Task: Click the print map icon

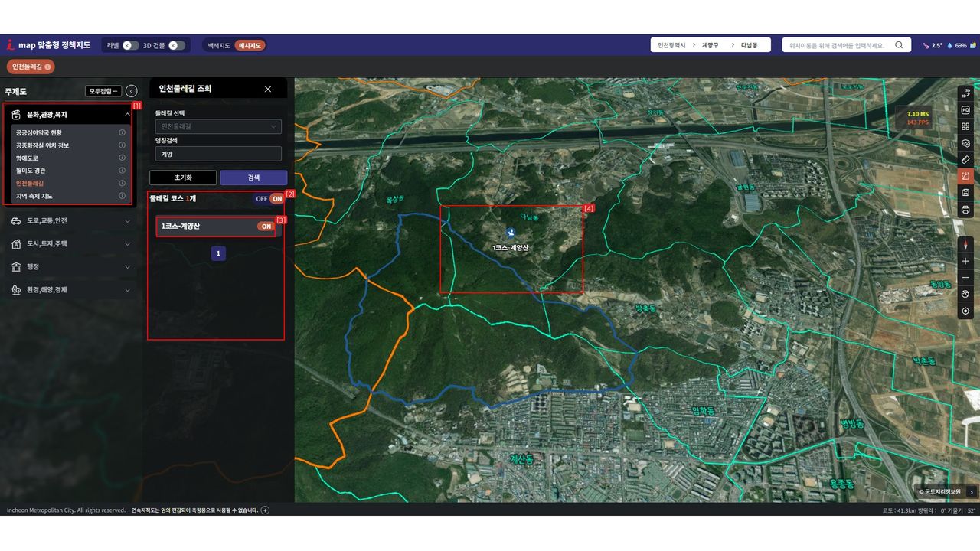Action: [965, 210]
